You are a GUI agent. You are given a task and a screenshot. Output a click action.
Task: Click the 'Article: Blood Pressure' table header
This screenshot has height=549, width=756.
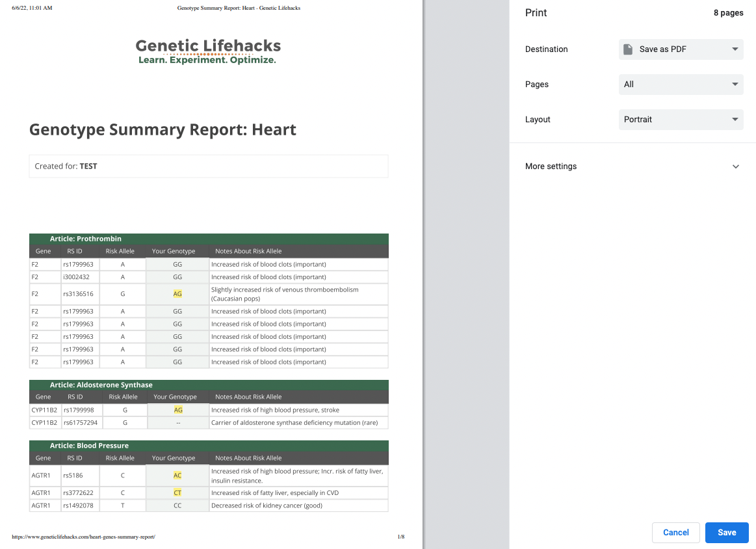click(x=209, y=446)
